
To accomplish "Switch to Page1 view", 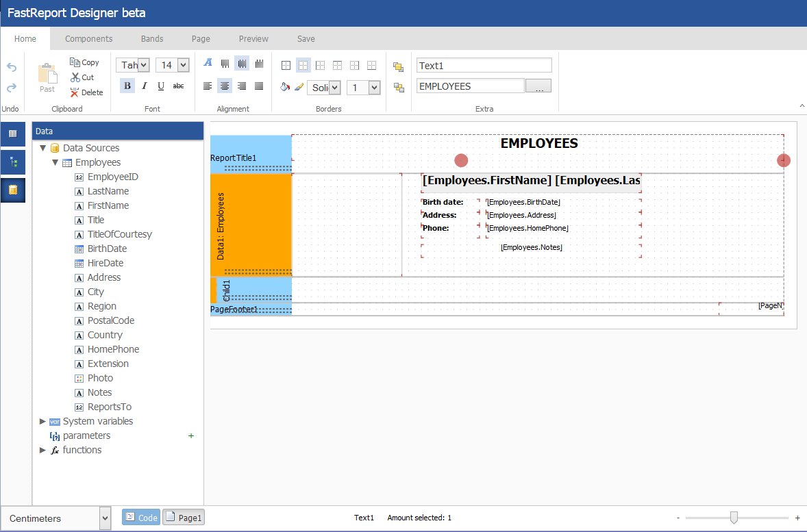I will coord(184,517).
